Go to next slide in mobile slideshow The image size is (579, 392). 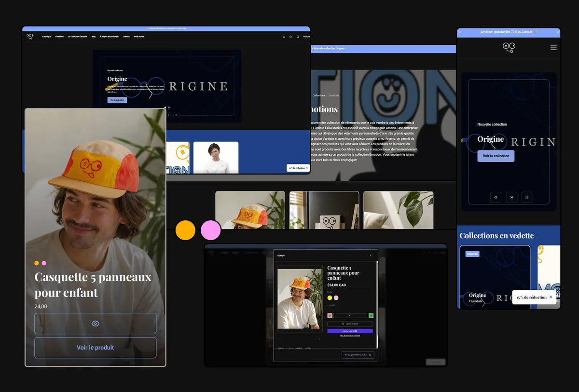(x=511, y=197)
